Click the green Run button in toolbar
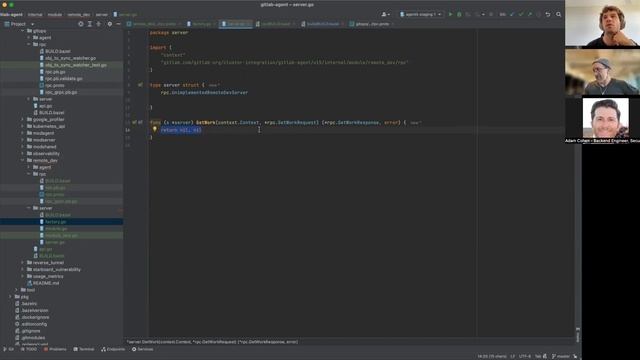The image size is (640, 360). 451,14
